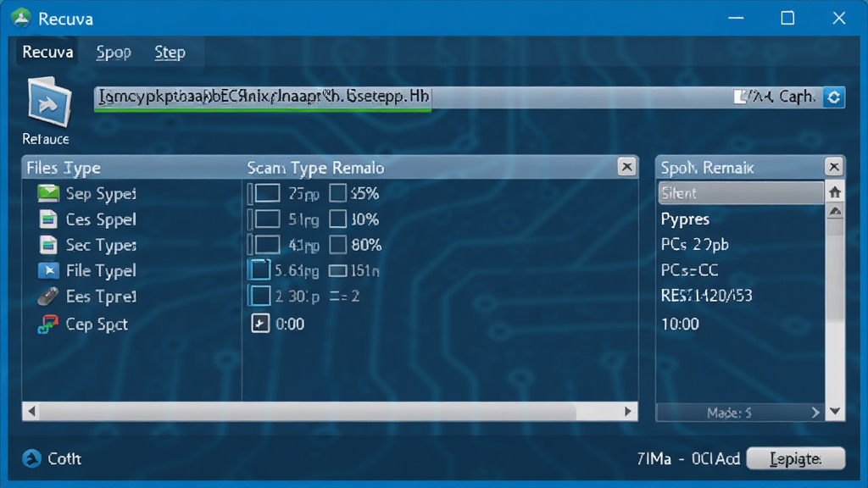Open the Spop menu
The image size is (868, 488).
click(x=114, y=52)
